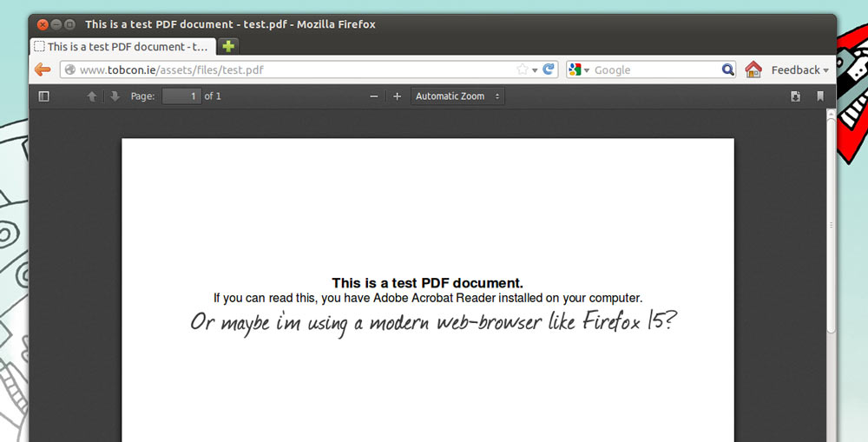Go to previous page arrow
This screenshot has width=868, height=442.
92,96
